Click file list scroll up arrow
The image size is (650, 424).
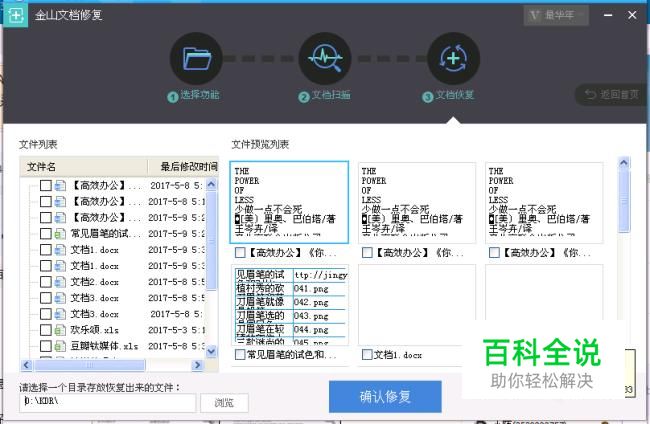(211, 184)
